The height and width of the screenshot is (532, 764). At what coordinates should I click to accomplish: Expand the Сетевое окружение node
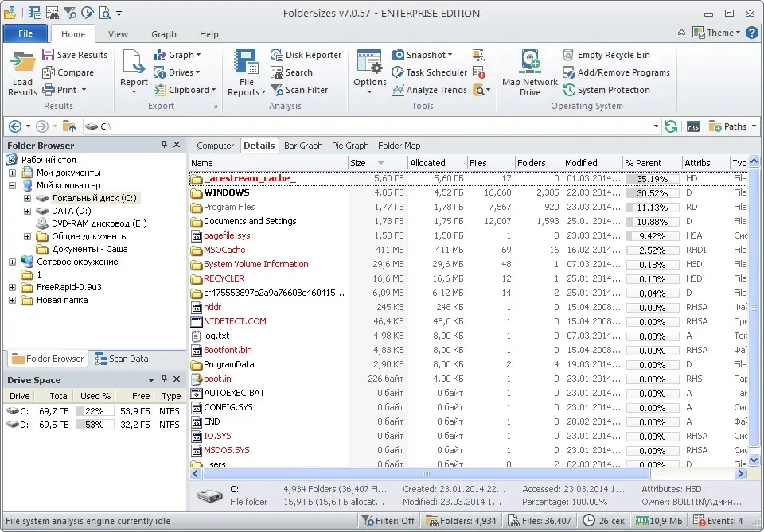coord(12,262)
